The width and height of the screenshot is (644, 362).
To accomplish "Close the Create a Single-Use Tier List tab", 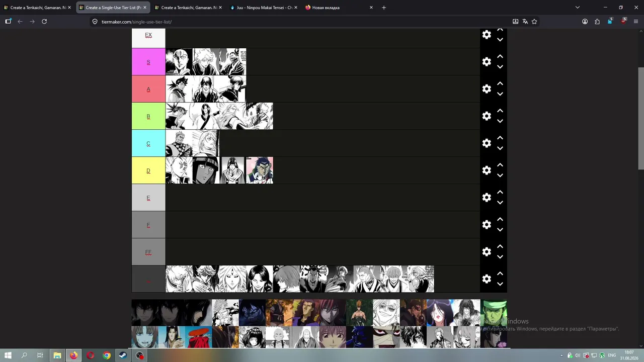I will pyautogui.click(x=145, y=8).
